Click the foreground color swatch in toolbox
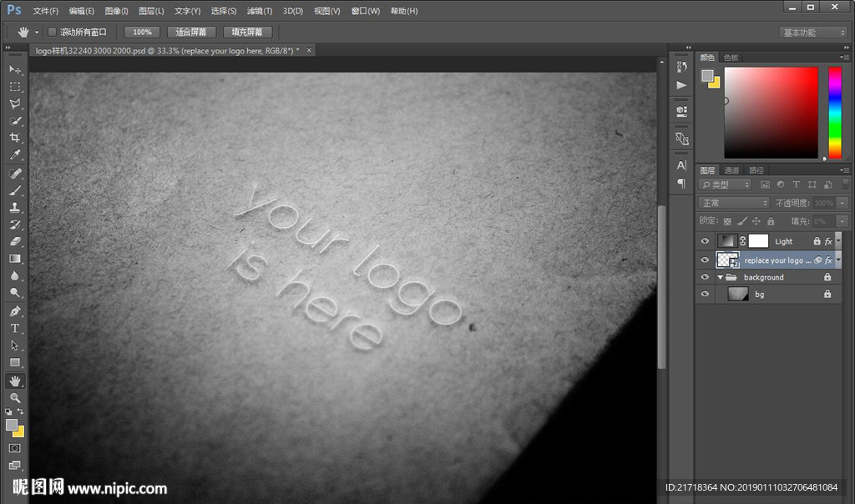The width and height of the screenshot is (855, 504). (12, 425)
